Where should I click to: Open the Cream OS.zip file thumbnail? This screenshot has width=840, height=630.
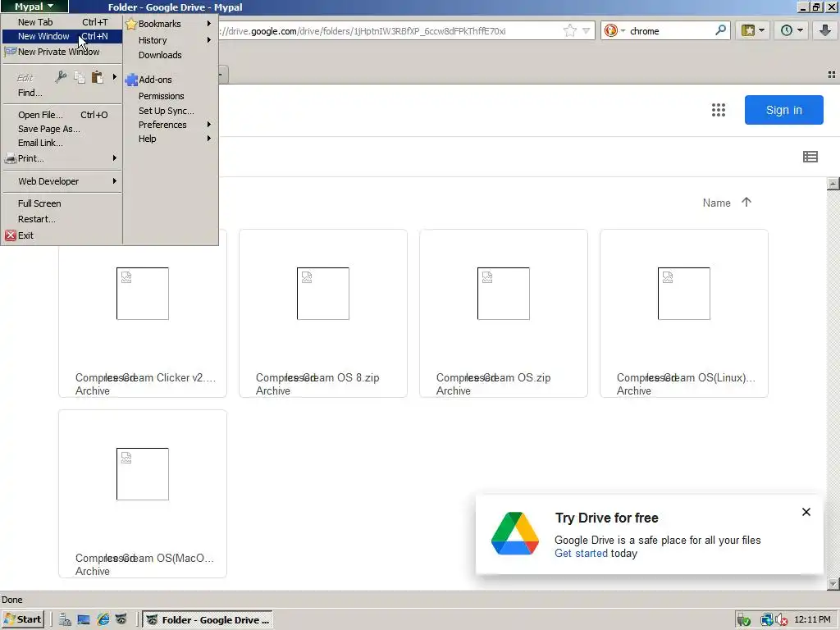coord(504,294)
